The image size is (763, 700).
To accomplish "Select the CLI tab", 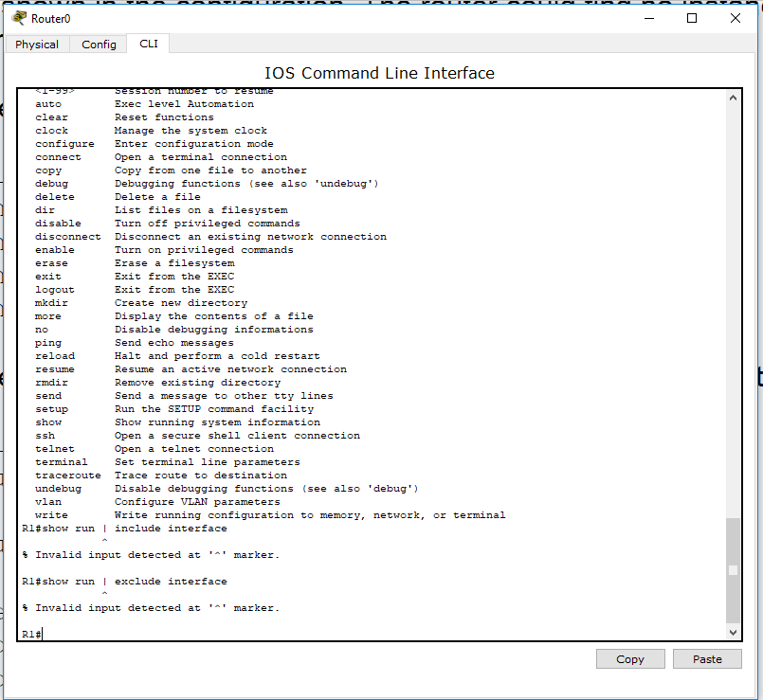I will pyautogui.click(x=149, y=44).
